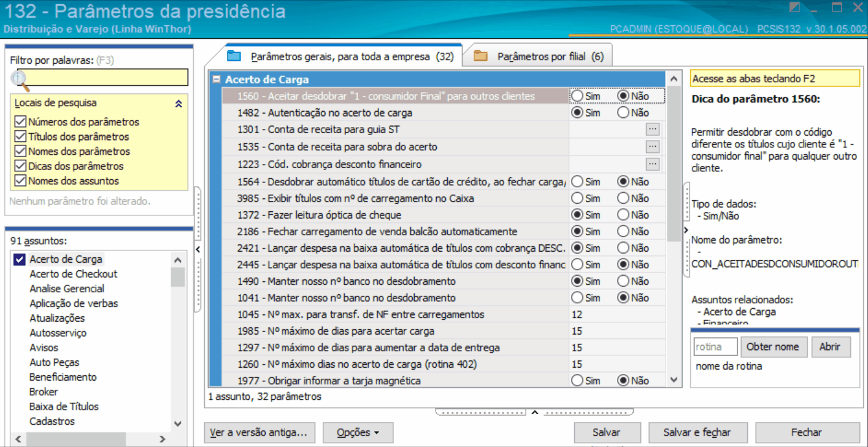Uncheck the Acerto de Carga subject checkbox

coord(19,259)
